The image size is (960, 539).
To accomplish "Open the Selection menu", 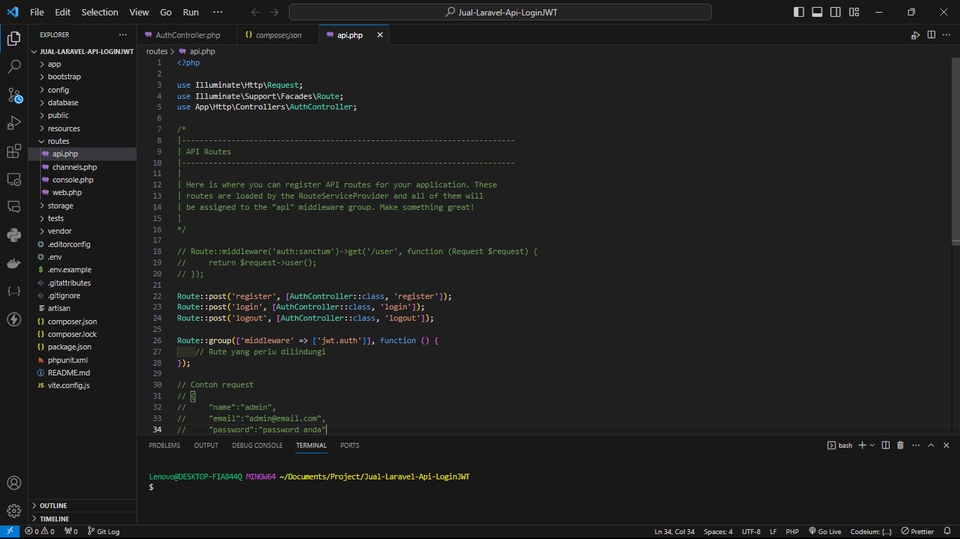I will click(x=99, y=12).
